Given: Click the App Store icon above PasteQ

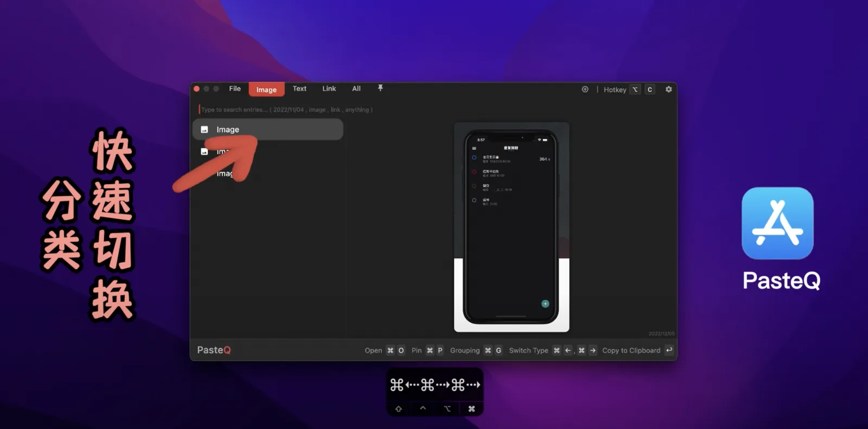Looking at the screenshot, I should click(777, 223).
